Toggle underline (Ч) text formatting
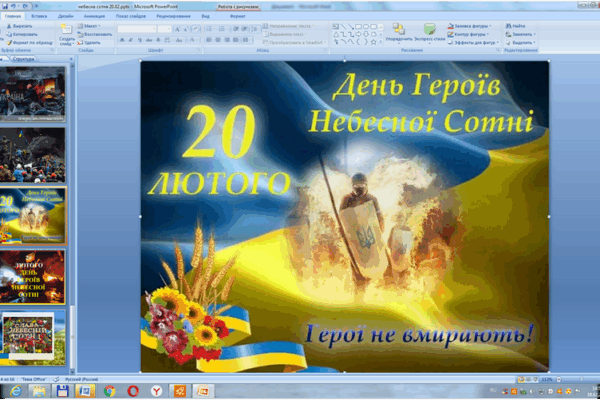Viewport: 600px width, 400px height. 140,40
